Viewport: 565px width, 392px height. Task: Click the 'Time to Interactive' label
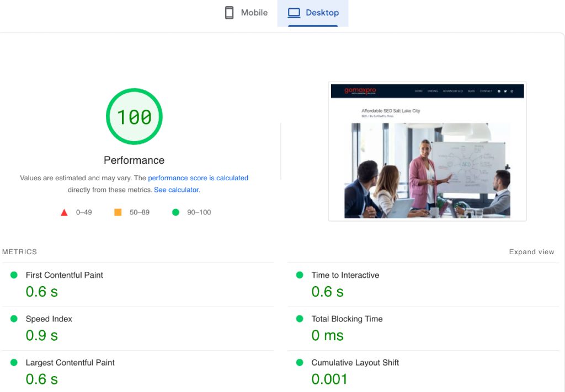coord(345,275)
